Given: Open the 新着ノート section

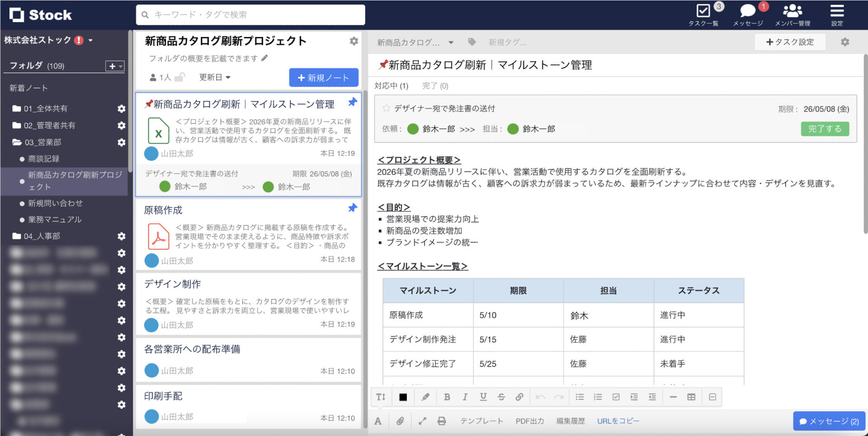Looking at the screenshot, I should tap(28, 88).
